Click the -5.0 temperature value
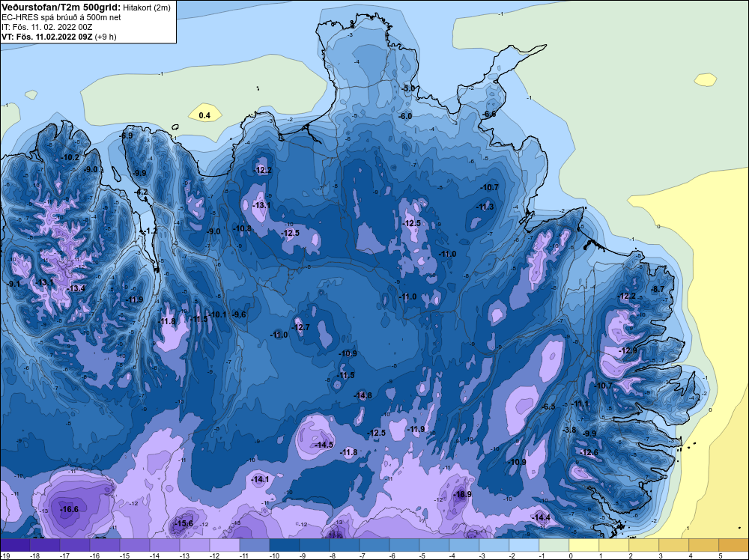Image resolution: width=749 pixels, height=560 pixels. click(x=408, y=89)
